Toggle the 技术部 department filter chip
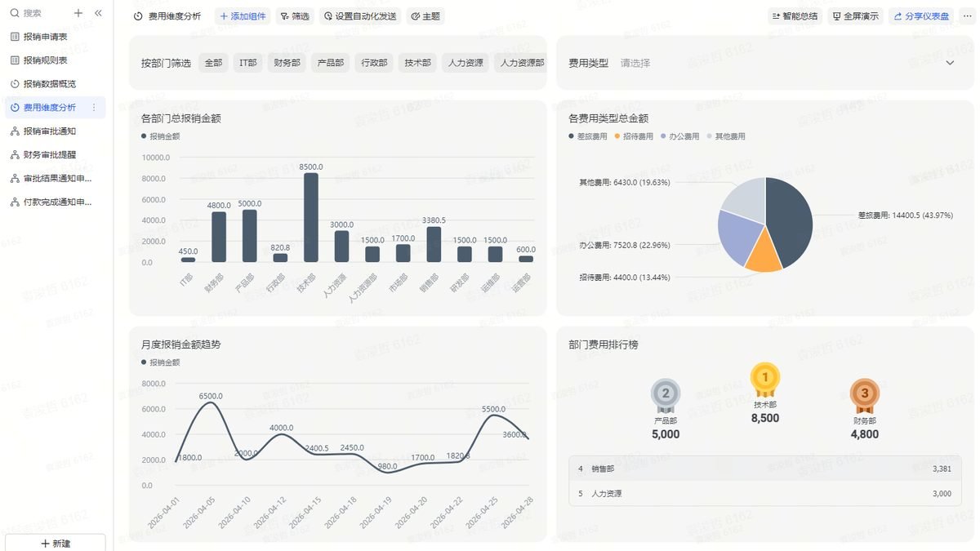980x551 pixels. pyautogui.click(x=417, y=63)
